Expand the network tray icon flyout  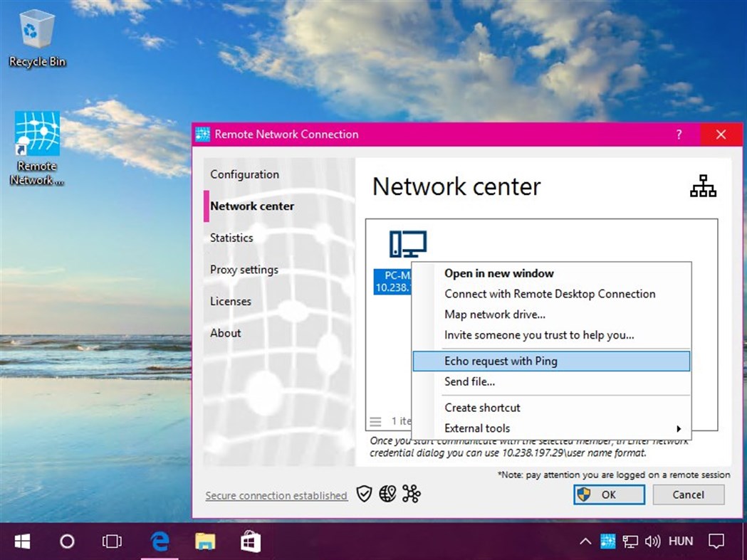coord(630,541)
